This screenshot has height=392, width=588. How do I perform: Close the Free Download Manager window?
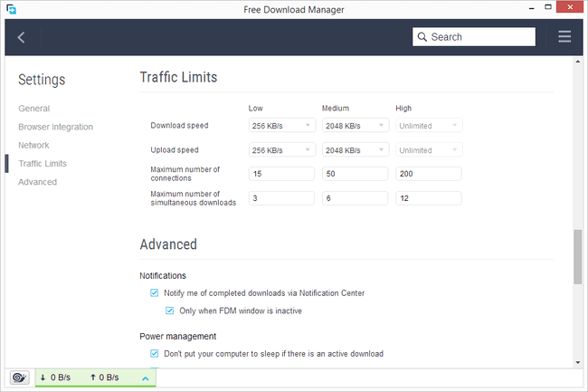570,7
